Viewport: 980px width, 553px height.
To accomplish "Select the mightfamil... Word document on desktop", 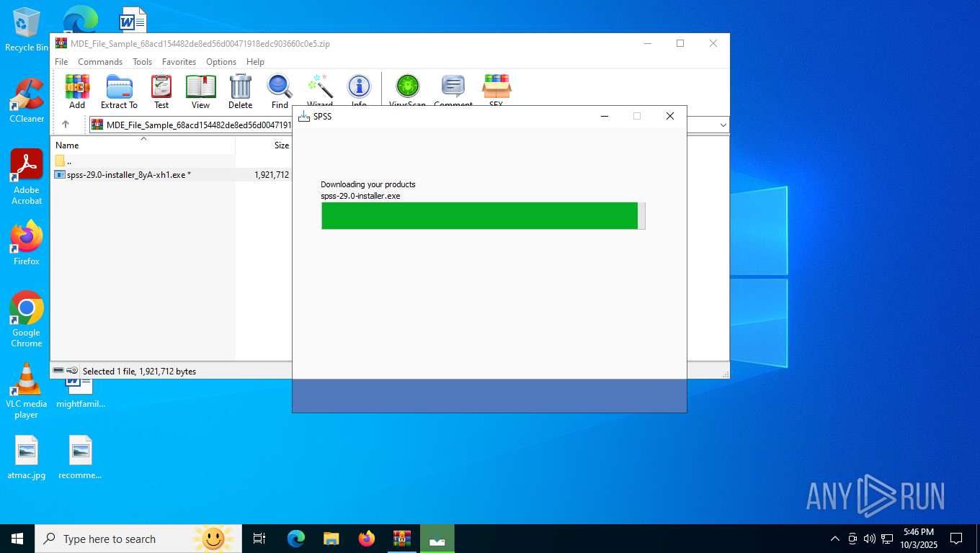I will pyautogui.click(x=81, y=392).
